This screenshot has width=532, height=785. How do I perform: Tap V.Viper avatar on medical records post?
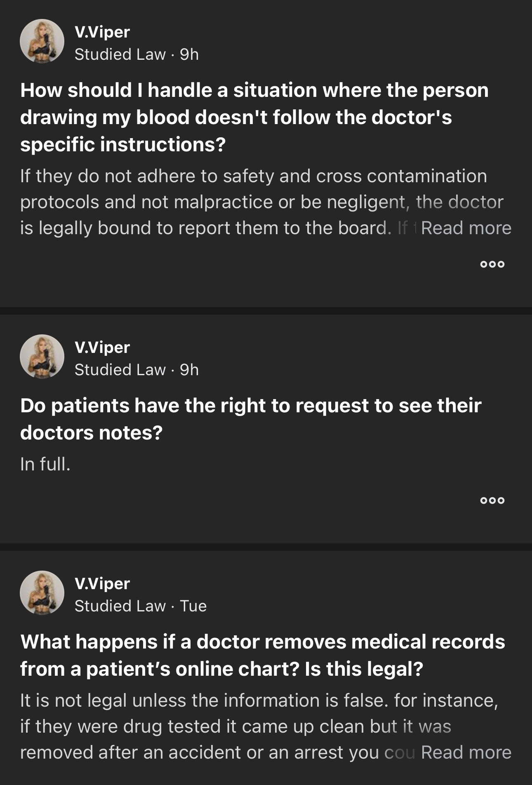(x=42, y=593)
